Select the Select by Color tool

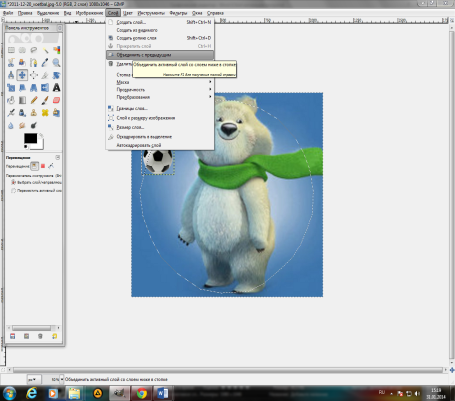56,50
